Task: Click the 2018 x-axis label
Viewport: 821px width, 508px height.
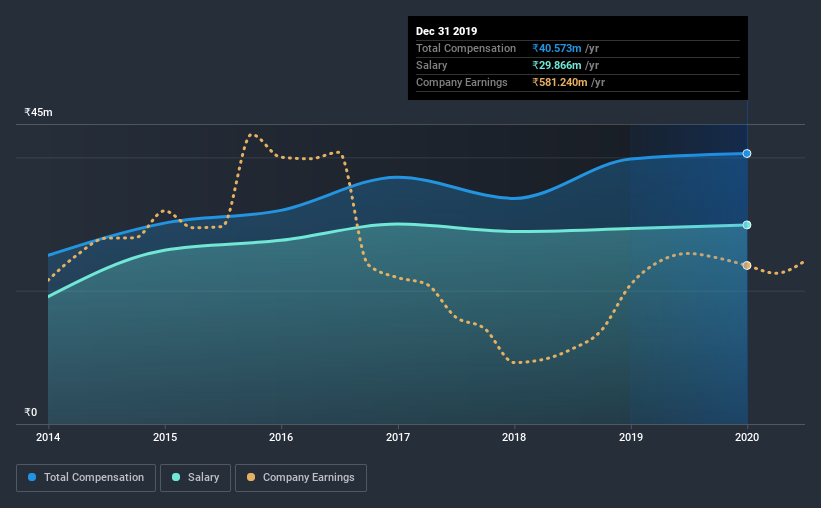Action: coord(514,437)
